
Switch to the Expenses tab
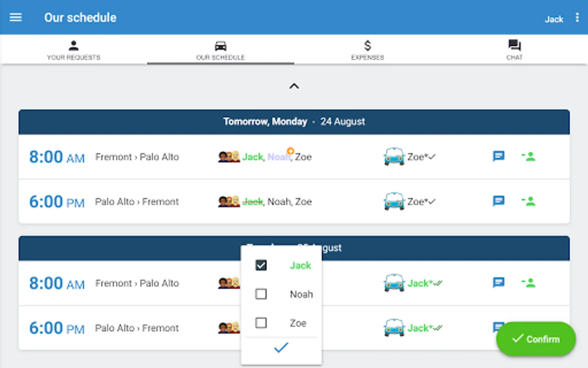367,50
